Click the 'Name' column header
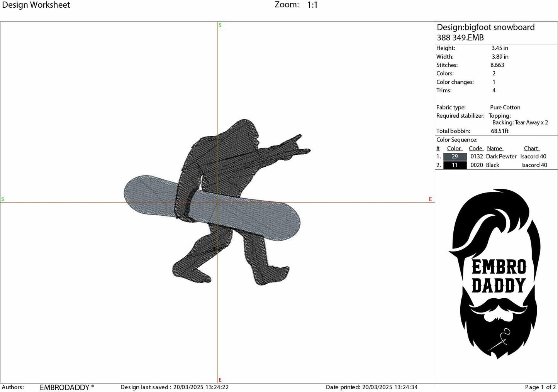Image resolution: width=558 pixels, height=392 pixels. coord(495,149)
